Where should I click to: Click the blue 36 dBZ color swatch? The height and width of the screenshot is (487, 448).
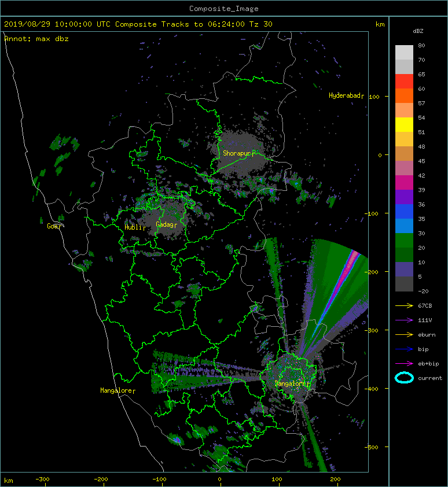tap(404, 211)
